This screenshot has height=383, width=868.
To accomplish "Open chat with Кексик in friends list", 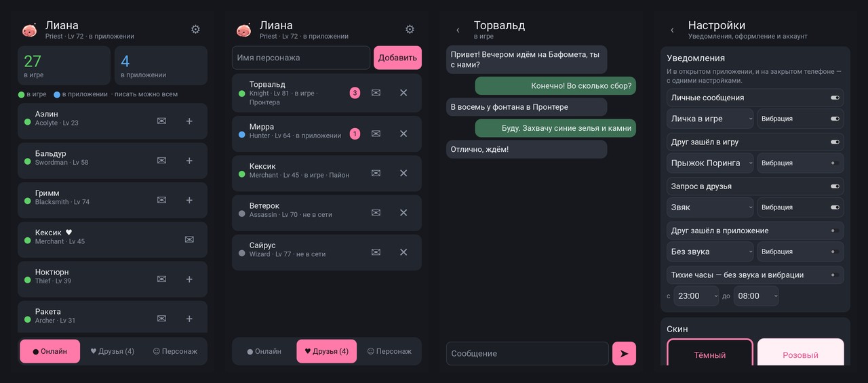I will click(376, 174).
